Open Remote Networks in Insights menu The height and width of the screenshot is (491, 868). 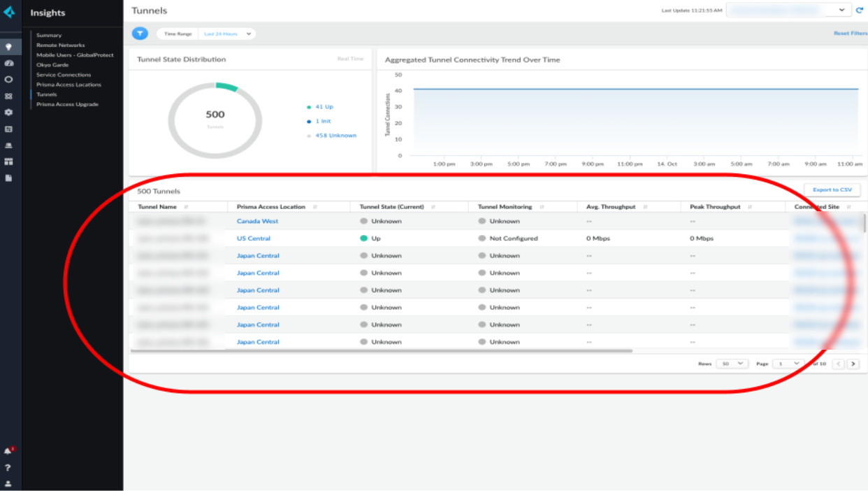coord(61,45)
